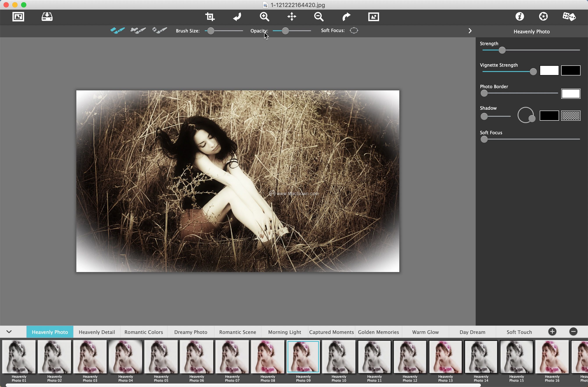The width and height of the screenshot is (588, 387).
Task: Click the save image tray icon
Action: 47,17
